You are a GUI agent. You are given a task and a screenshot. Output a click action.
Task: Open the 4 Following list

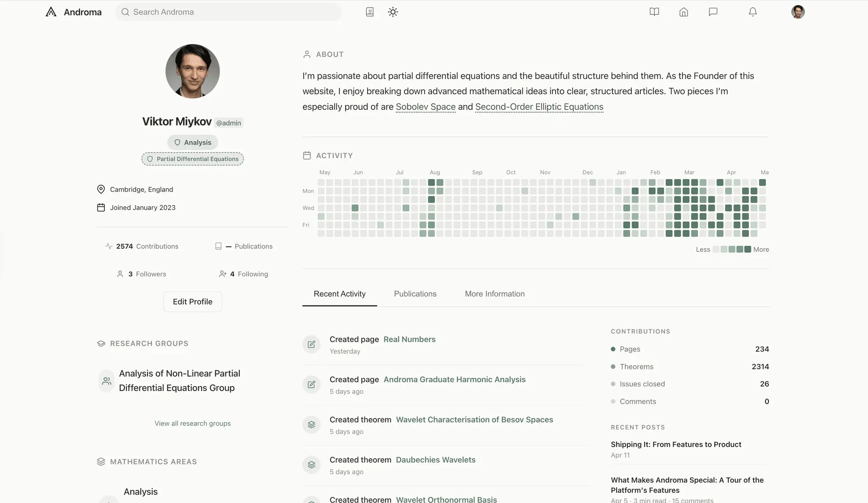click(244, 274)
